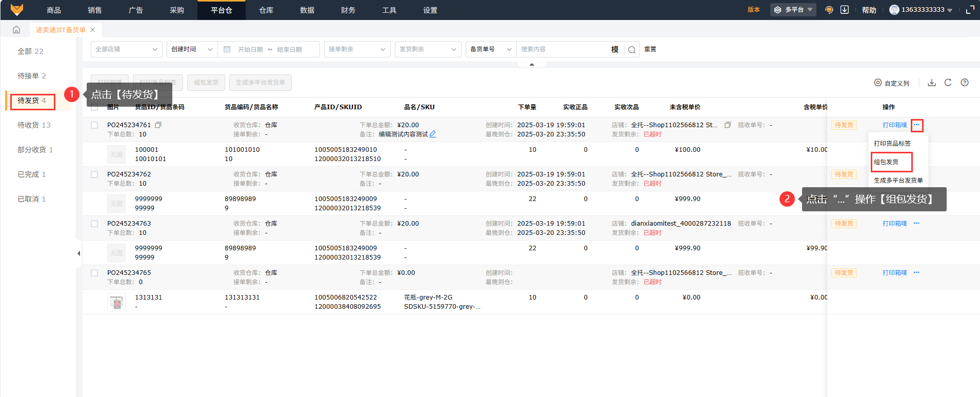Open the 发货剩余 dropdown
Viewport: 980px width, 397px height.
(x=428, y=49)
